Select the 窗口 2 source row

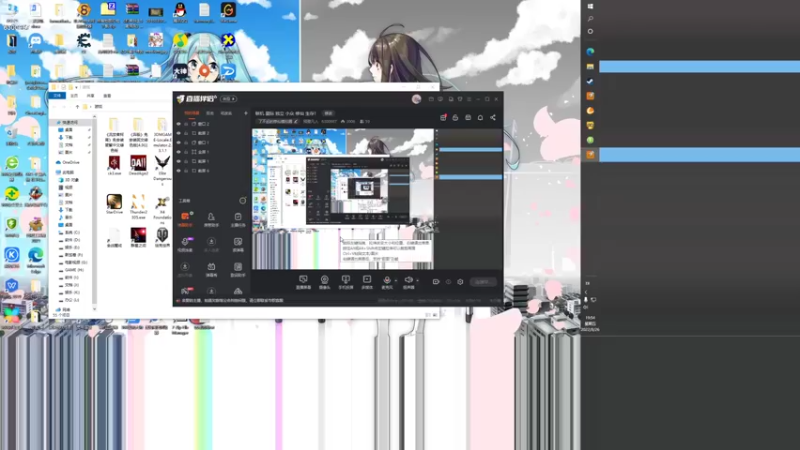coord(212,124)
